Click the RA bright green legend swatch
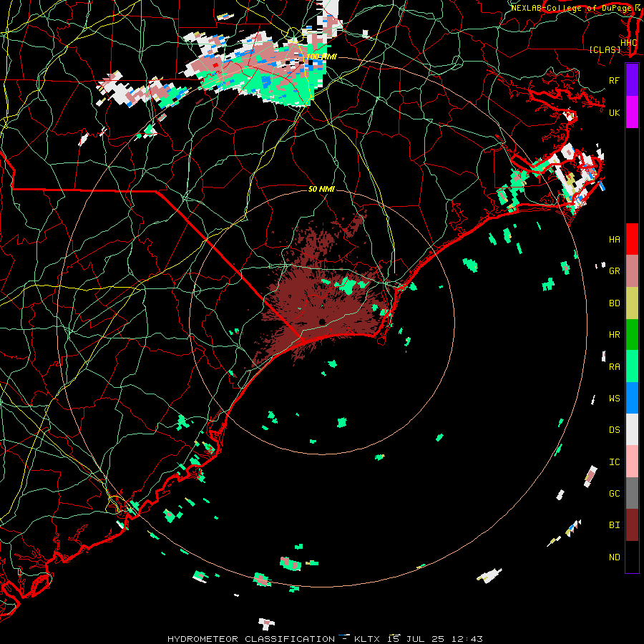Screen dimensions: 644x644 pyautogui.click(x=632, y=366)
